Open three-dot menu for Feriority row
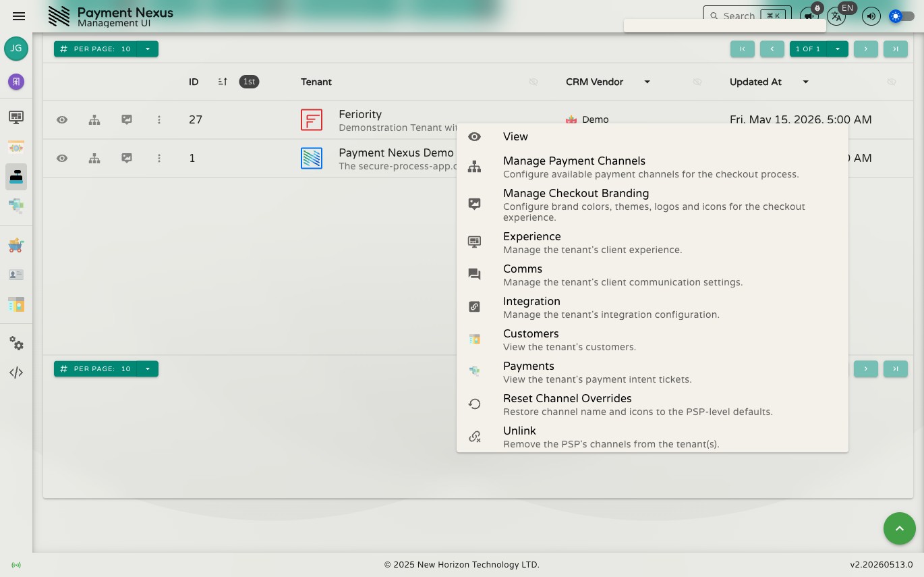Viewport: 924px width, 577px height. point(159,119)
